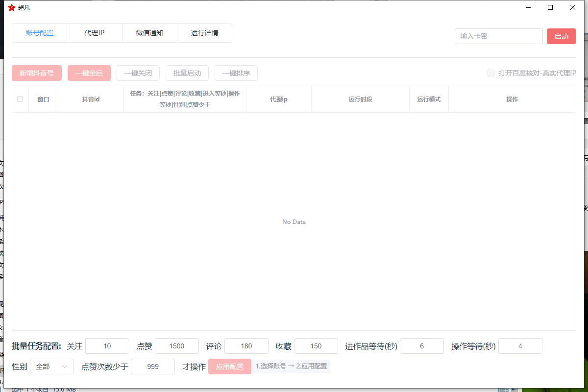Viewport: 588px width, 392px height.
Task: Click the 应用配置 button
Action: coord(229,366)
